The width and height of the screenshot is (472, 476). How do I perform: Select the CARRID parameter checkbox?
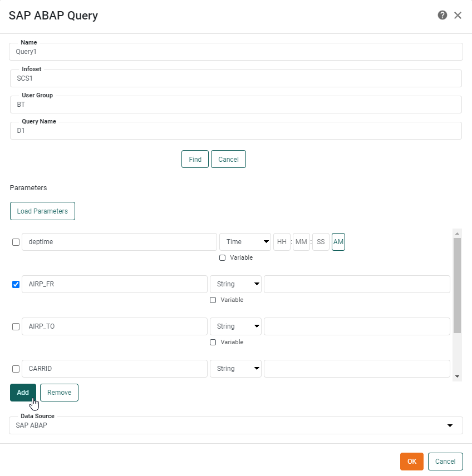tap(16, 369)
